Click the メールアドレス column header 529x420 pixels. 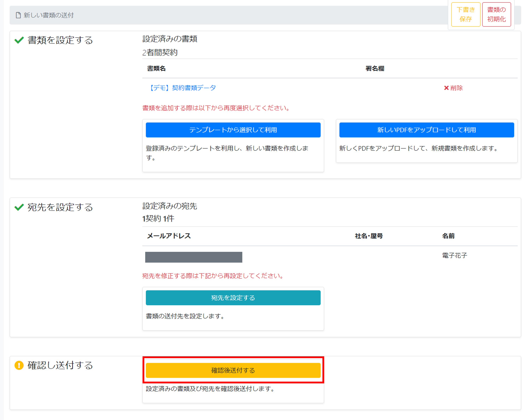click(169, 236)
